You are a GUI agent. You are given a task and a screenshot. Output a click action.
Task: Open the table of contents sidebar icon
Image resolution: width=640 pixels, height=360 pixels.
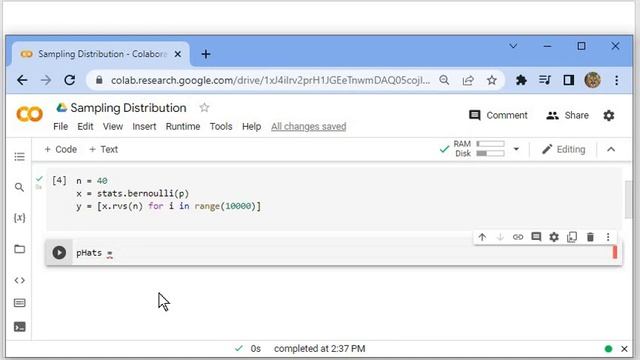pyautogui.click(x=19, y=157)
